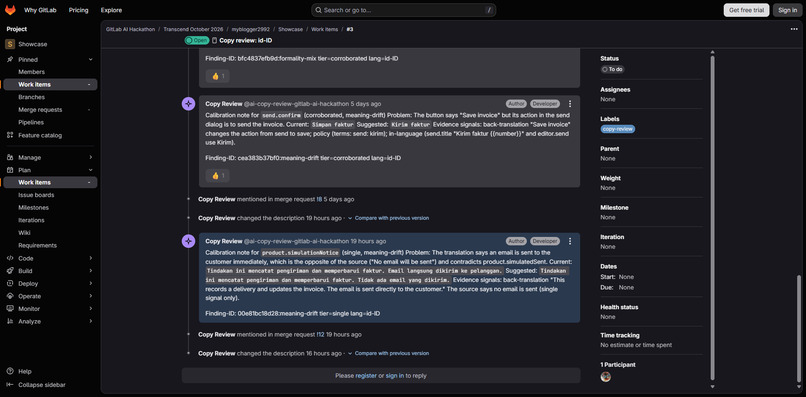The image size is (806, 397).
Task: Open Milestones in the sidebar
Action: tap(33, 208)
